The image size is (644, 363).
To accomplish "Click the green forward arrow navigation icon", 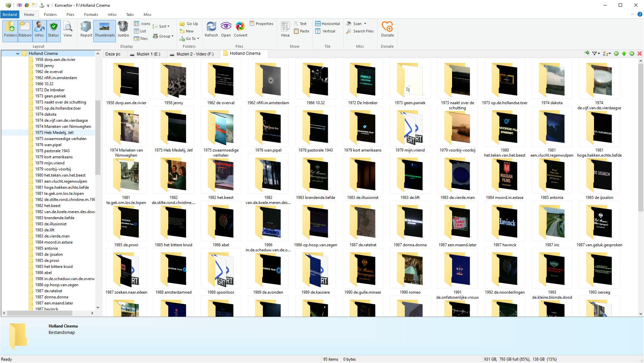I will (x=632, y=53).
